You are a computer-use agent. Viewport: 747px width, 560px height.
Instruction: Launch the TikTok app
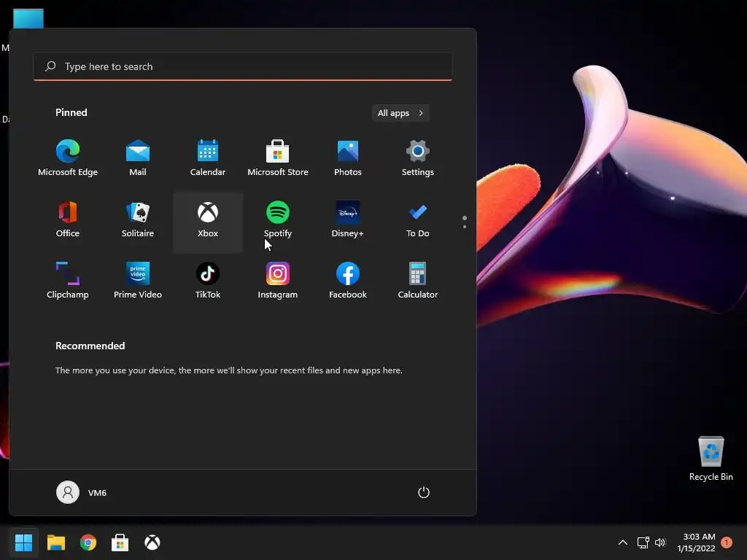(208, 281)
